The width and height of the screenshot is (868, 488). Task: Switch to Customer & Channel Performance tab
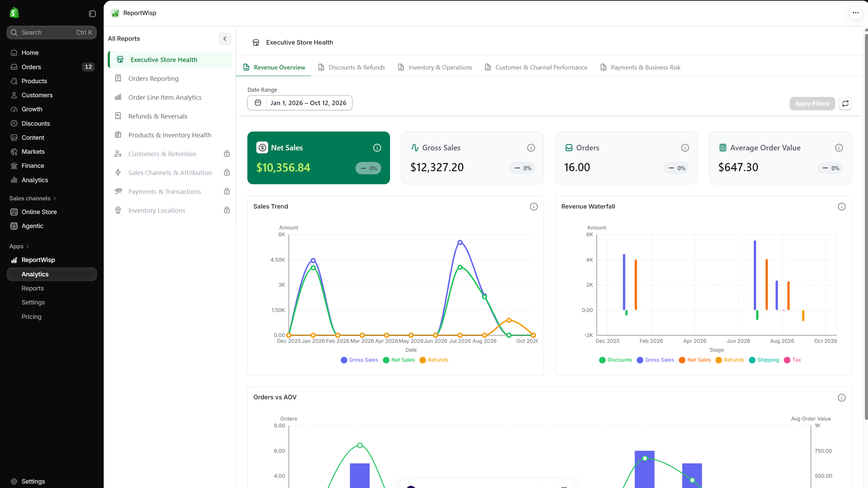point(536,67)
